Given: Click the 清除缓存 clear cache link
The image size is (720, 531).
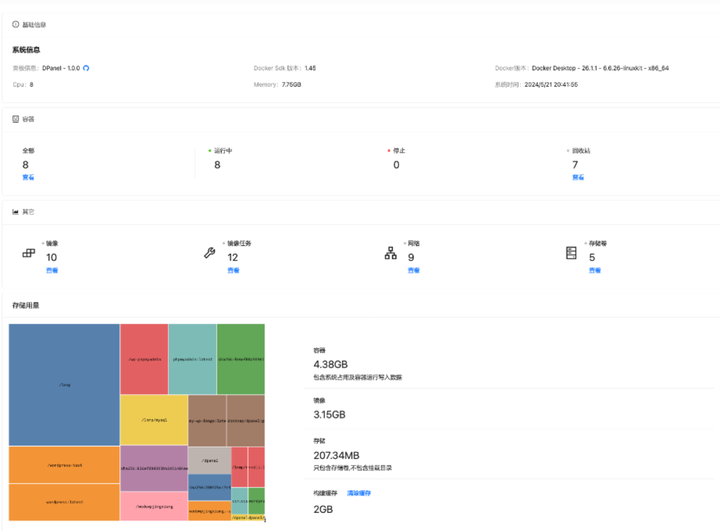Looking at the screenshot, I should 359,493.
